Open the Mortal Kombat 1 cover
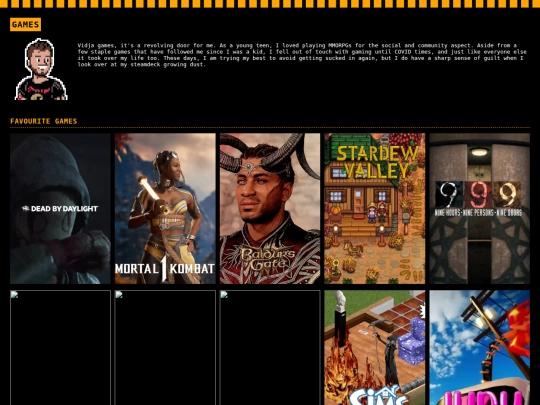This screenshot has width=540, height=405. 165,209
